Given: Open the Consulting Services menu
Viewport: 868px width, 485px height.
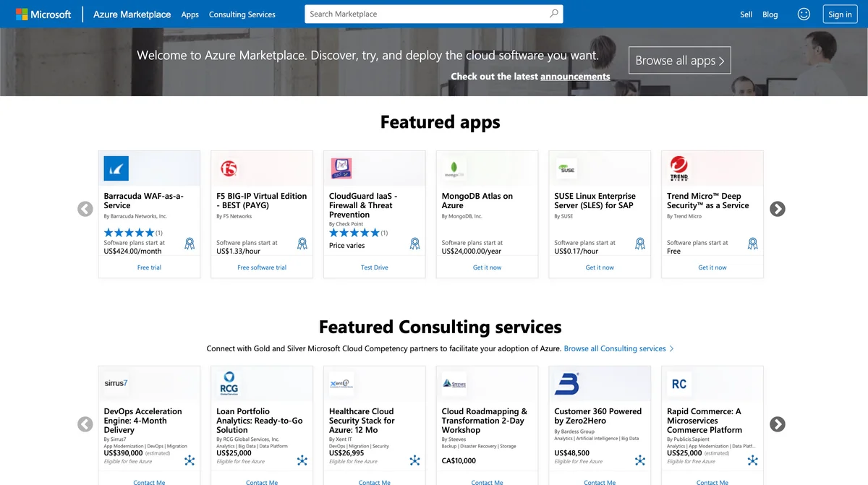Looking at the screenshot, I should coord(242,14).
